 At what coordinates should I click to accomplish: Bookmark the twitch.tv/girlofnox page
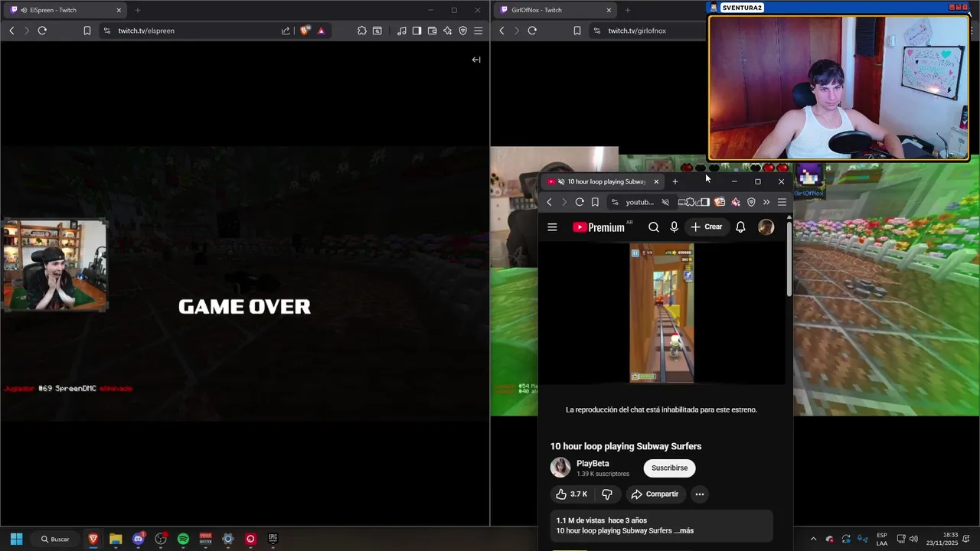(x=577, y=31)
